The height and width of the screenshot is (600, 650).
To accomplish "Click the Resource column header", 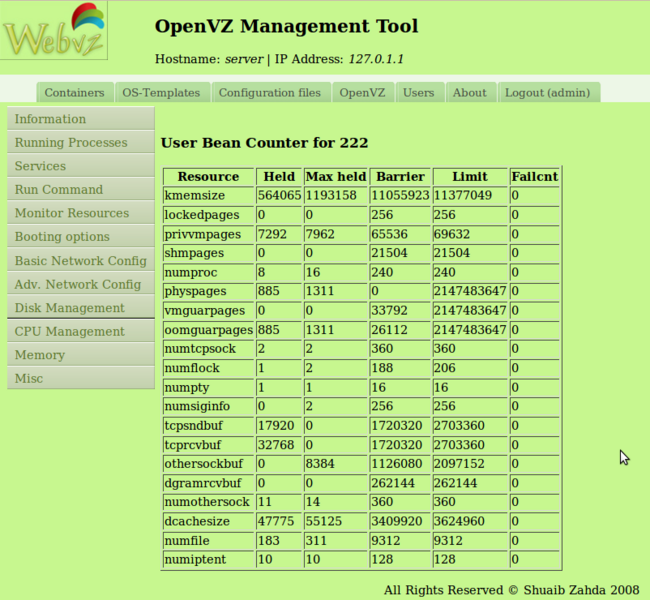I will point(209,177).
